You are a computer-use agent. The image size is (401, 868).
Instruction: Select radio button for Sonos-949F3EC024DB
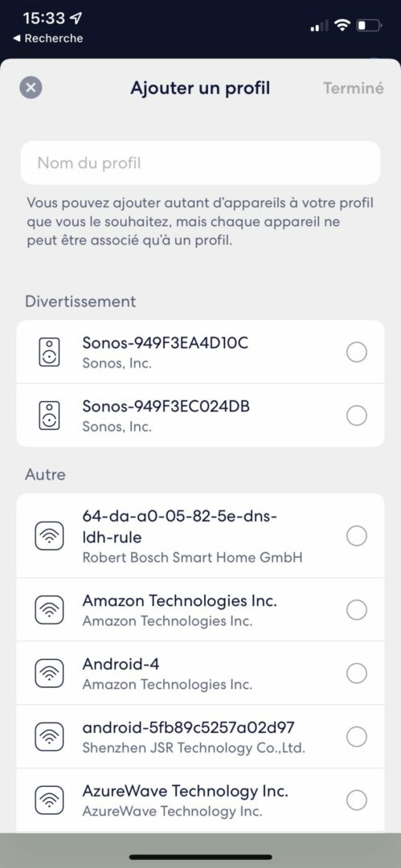357,416
